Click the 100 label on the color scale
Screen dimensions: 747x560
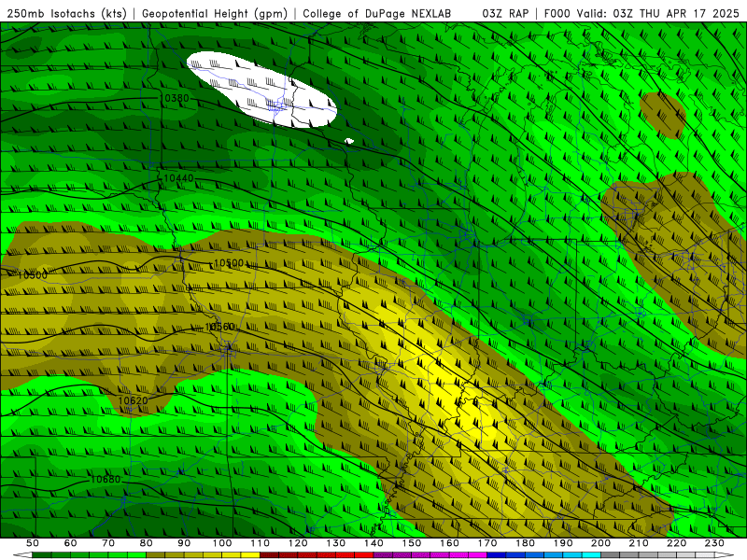click(x=222, y=543)
